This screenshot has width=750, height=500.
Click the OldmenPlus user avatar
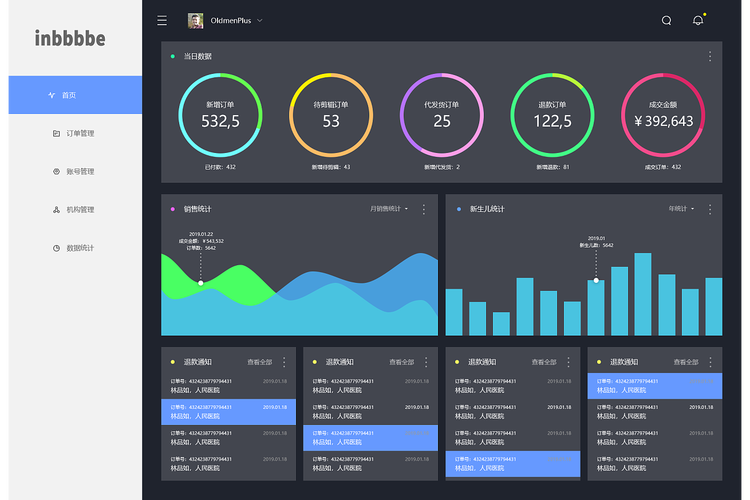click(195, 20)
